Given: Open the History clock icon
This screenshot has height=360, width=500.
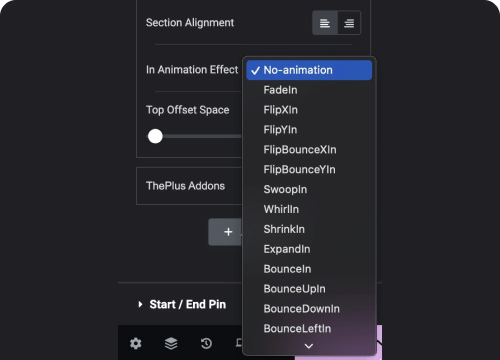Looking at the screenshot, I should 206,343.
